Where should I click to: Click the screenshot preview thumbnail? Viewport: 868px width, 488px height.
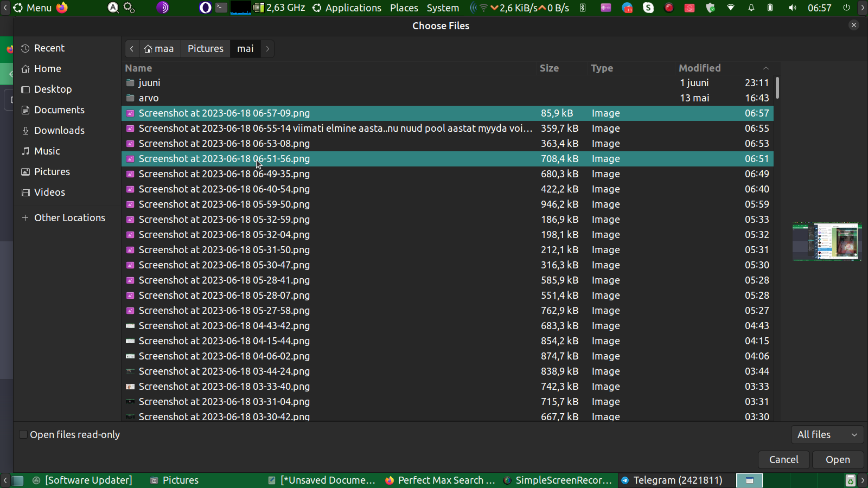(x=827, y=241)
